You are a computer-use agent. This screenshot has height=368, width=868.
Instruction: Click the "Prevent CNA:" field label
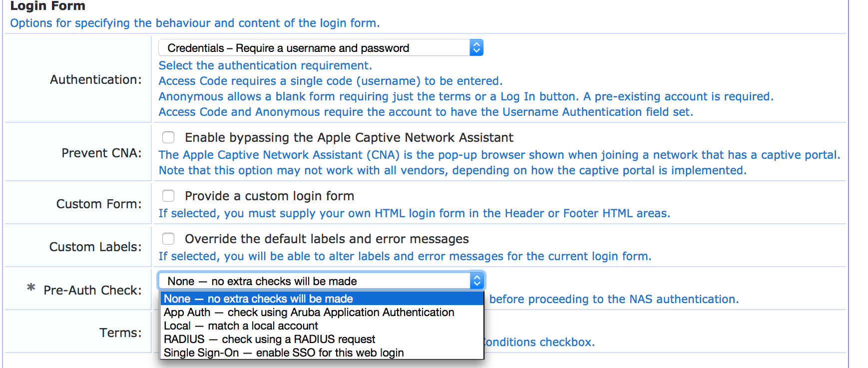tap(101, 153)
